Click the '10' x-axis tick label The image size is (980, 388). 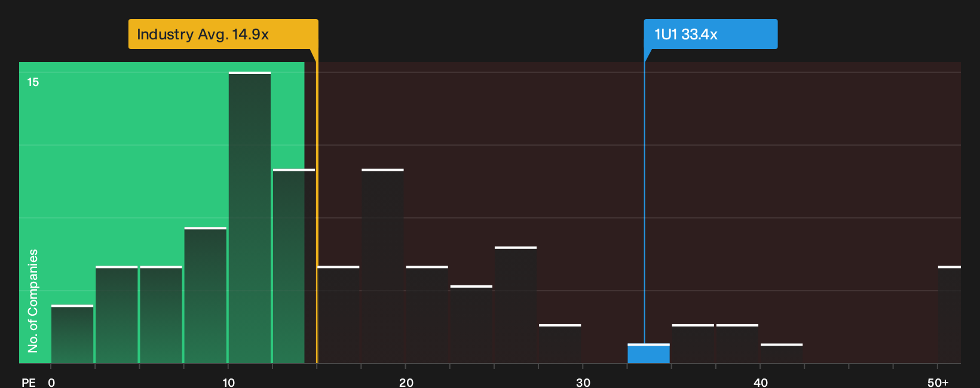[229, 382]
